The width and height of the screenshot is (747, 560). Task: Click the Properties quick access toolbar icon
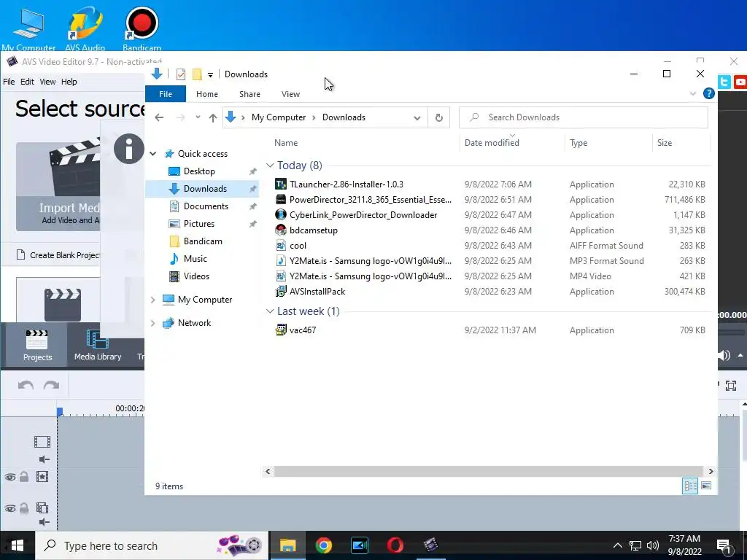tap(181, 74)
